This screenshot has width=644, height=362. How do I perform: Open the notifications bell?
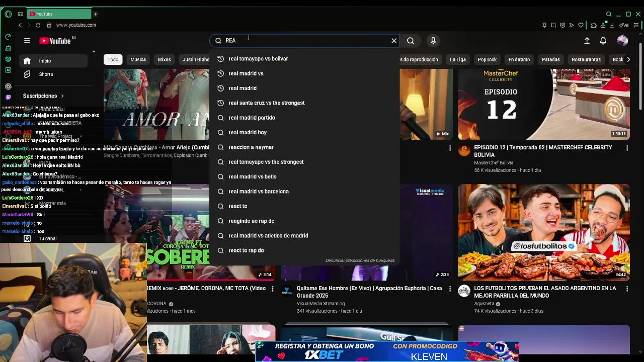click(x=603, y=41)
